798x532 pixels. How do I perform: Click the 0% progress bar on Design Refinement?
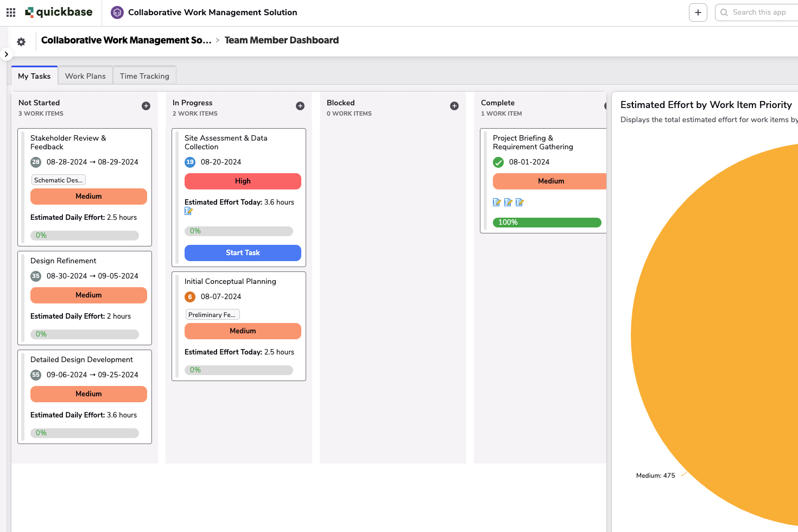(x=85, y=334)
